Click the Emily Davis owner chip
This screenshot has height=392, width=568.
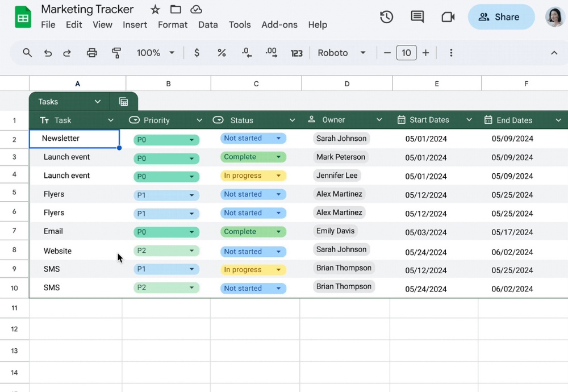(x=336, y=231)
